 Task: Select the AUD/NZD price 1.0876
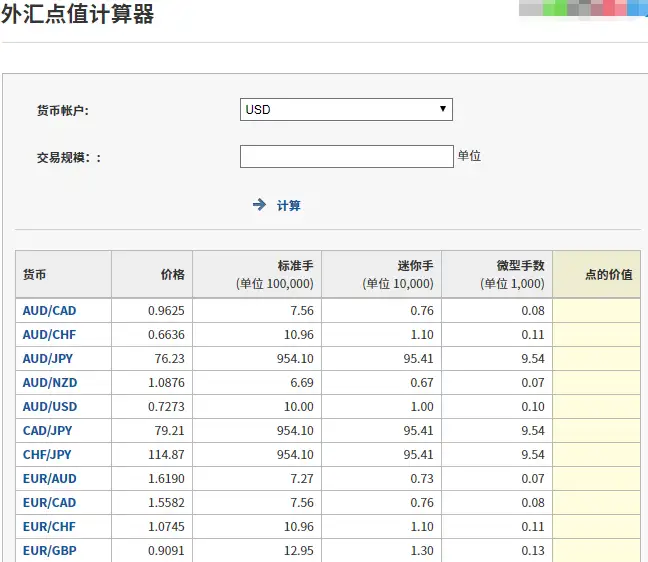[x=166, y=383]
